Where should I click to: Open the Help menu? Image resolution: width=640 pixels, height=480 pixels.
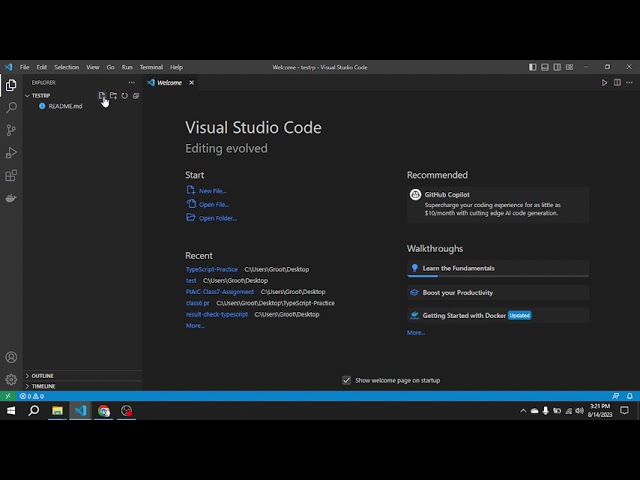[x=176, y=67]
